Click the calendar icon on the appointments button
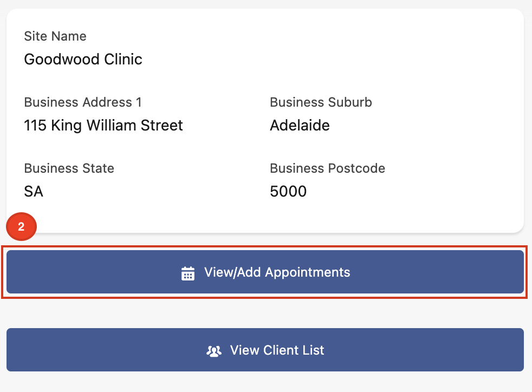 point(187,273)
